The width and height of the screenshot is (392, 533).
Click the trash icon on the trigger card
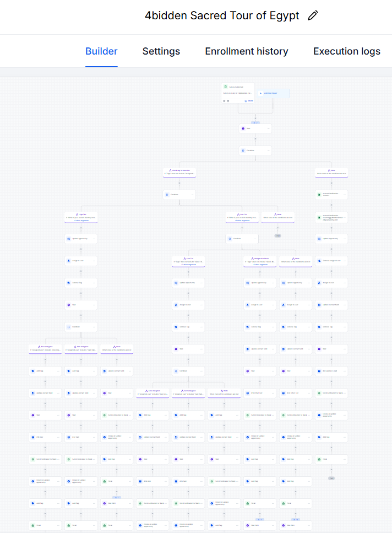click(x=228, y=101)
